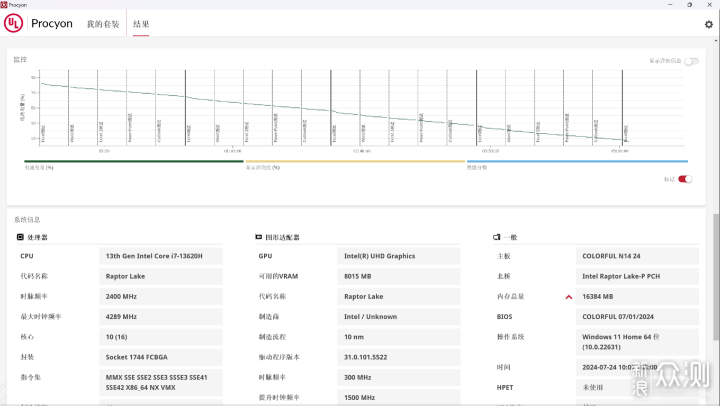Click the '2400 MHz' clock value
Screen dimensions: 720x406
click(x=161, y=297)
